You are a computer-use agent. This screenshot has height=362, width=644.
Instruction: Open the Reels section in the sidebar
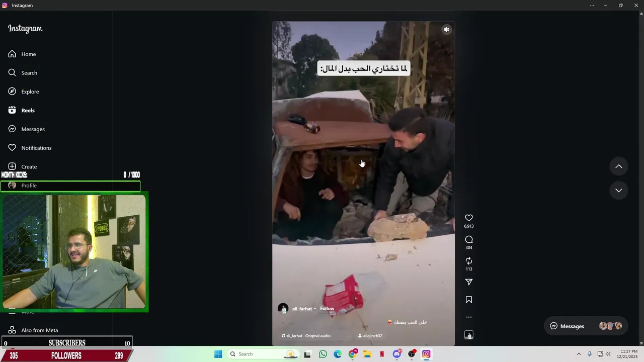pyautogui.click(x=22, y=110)
